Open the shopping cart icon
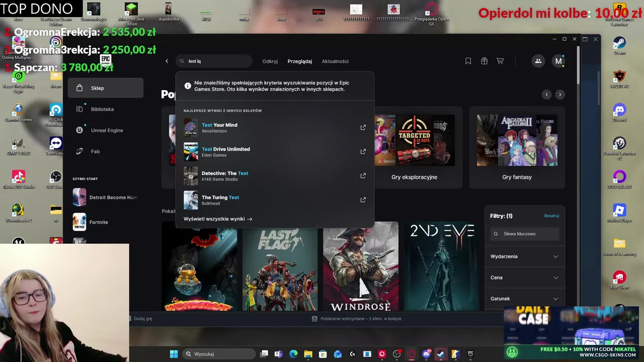 point(500,61)
